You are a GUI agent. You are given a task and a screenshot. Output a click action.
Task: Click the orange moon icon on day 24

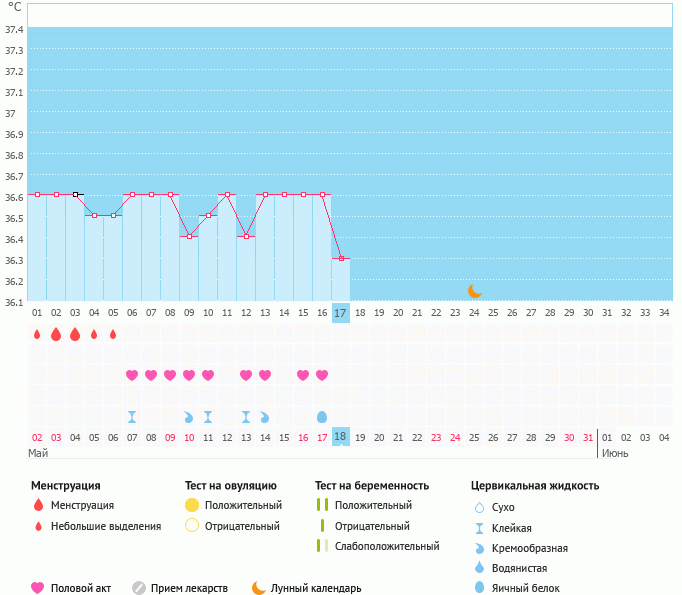click(475, 291)
